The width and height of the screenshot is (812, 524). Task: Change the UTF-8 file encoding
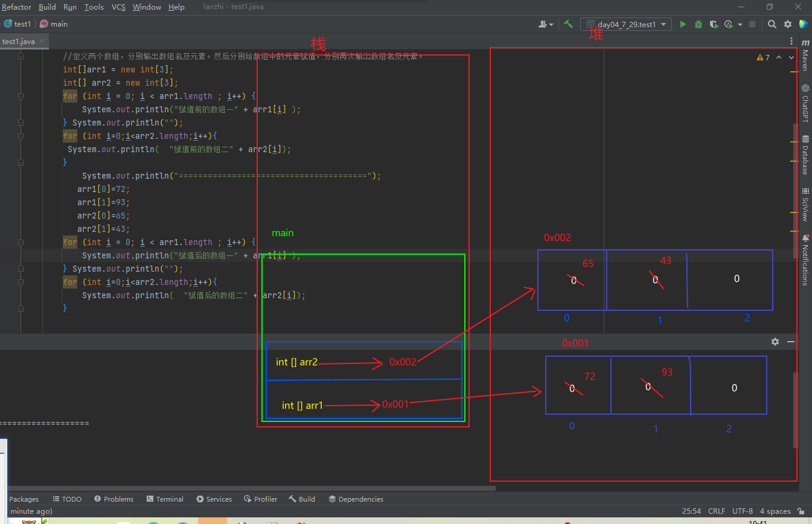(x=743, y=511)
